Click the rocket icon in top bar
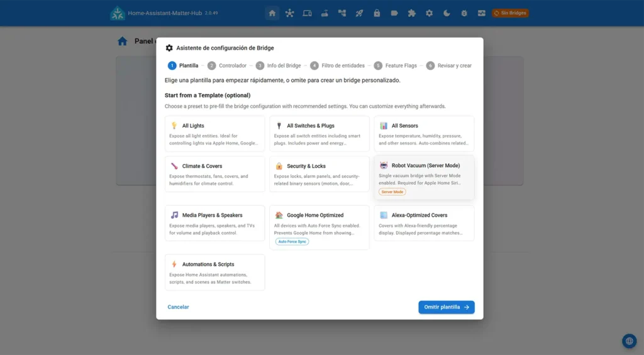 [359, 13]
